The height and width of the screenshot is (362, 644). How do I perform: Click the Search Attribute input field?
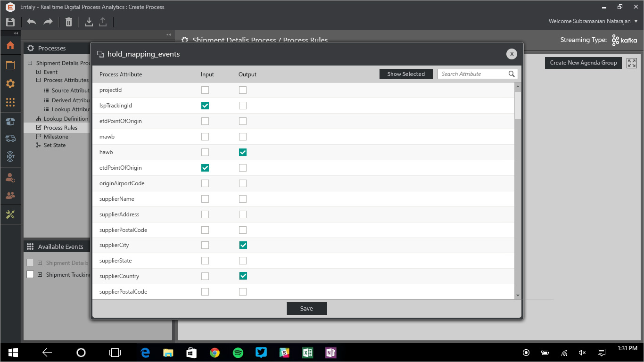473,74
